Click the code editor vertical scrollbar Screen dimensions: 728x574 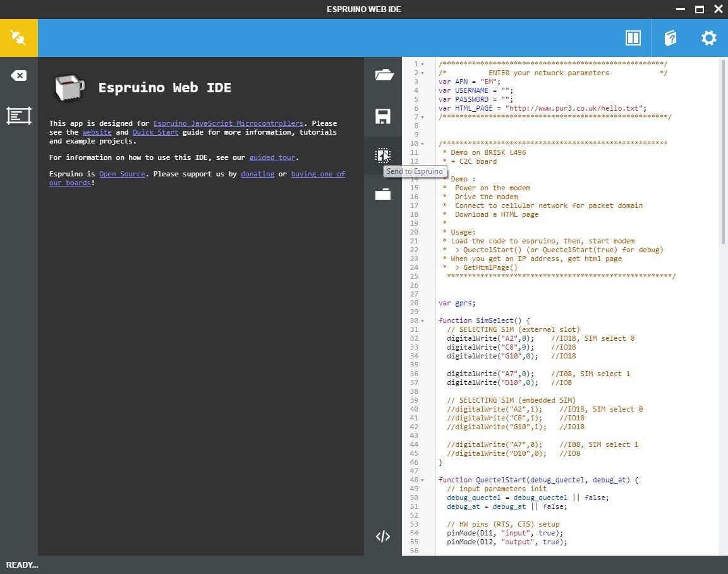click(x=723, y=152)
